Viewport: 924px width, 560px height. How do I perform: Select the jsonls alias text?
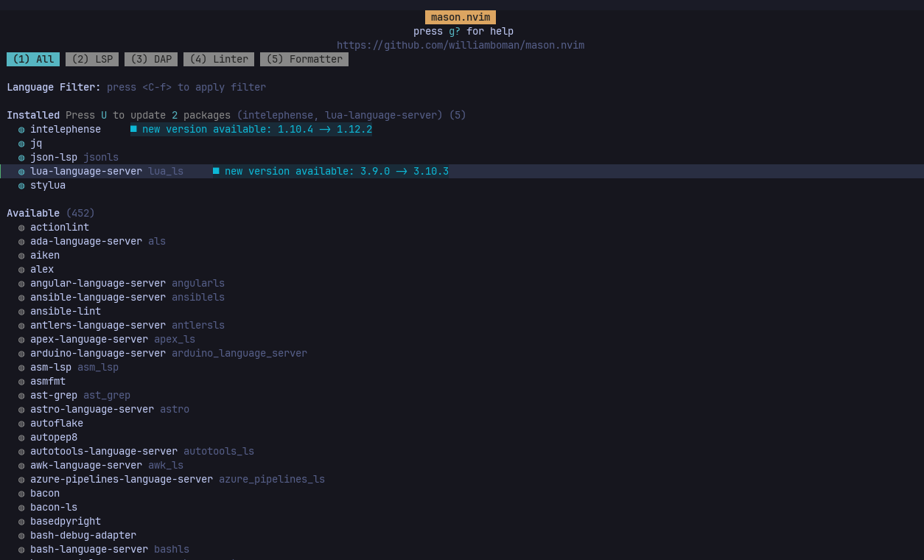tap(101, 158)
